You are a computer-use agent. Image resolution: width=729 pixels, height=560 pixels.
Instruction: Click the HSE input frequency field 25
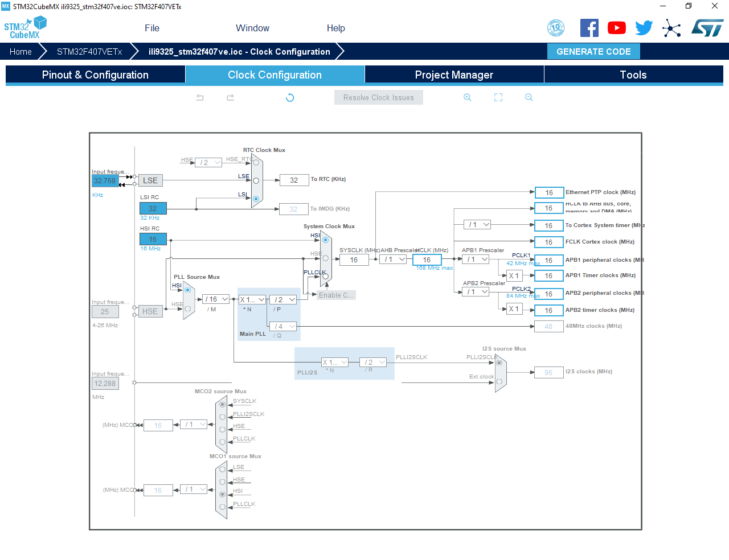105,311
